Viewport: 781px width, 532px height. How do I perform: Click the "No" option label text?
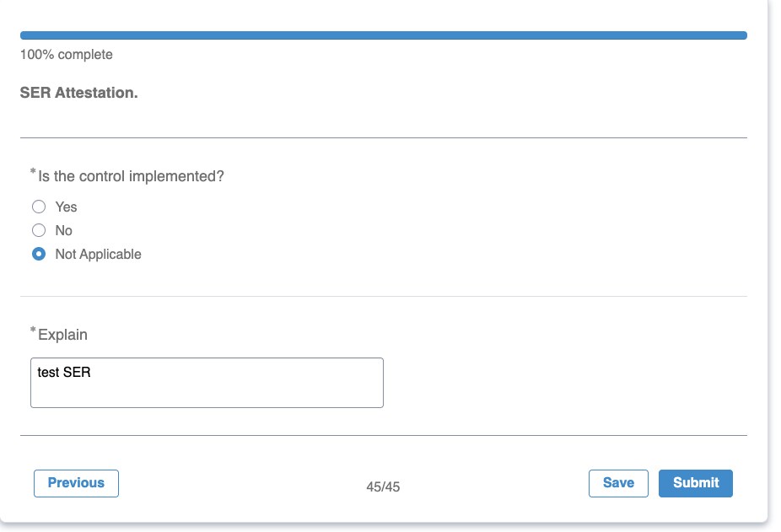64,230
